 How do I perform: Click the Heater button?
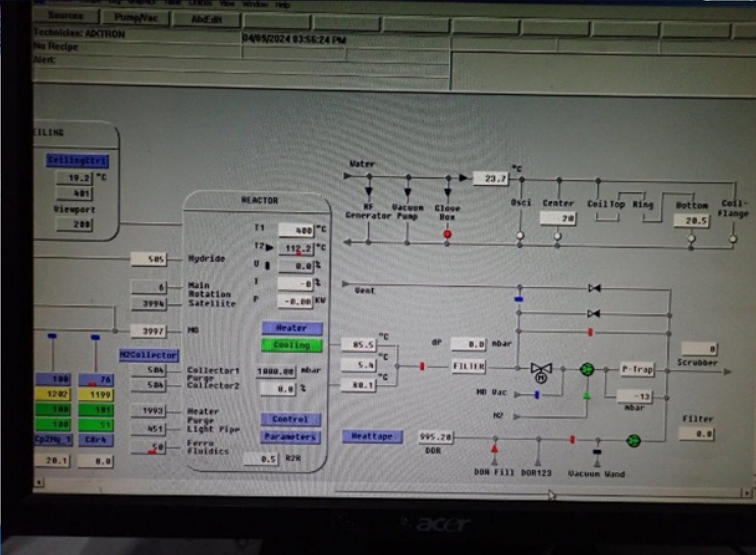(292, 328)
